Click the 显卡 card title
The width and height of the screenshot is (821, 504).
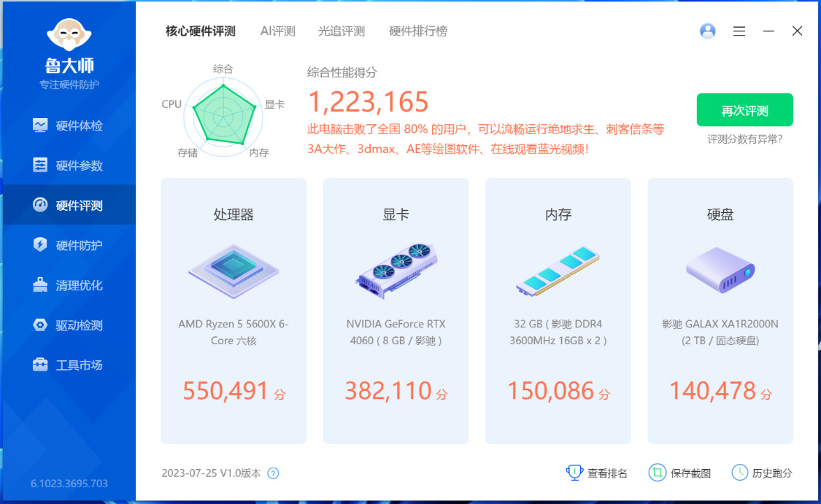[396, 214]
